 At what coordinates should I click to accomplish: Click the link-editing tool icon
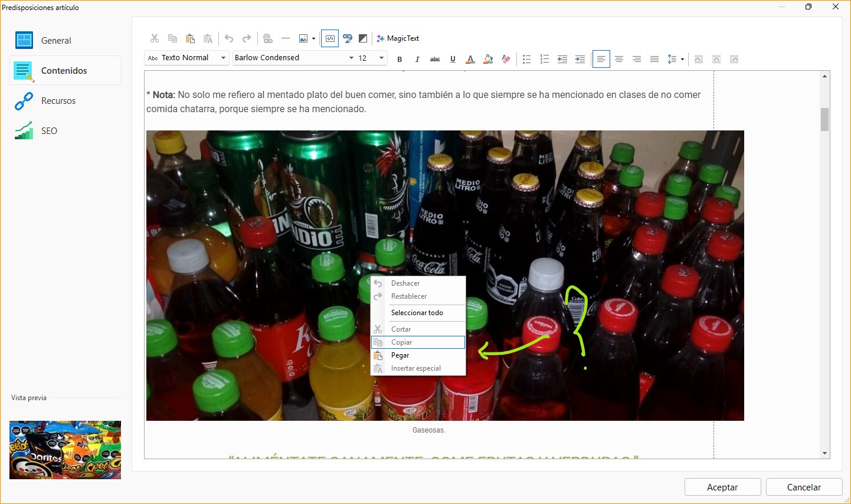(x=348, y=38)
